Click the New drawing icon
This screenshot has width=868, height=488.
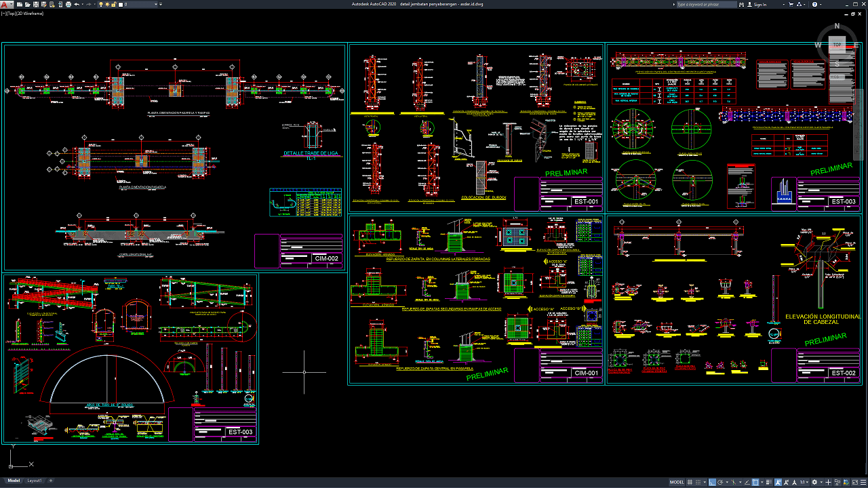tap(18, 5)
